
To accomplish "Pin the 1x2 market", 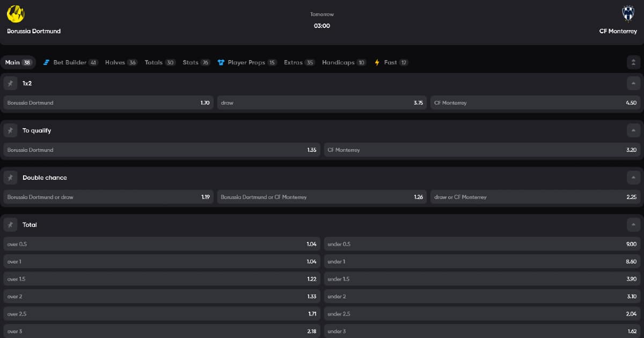I will [x=10, y=83].
